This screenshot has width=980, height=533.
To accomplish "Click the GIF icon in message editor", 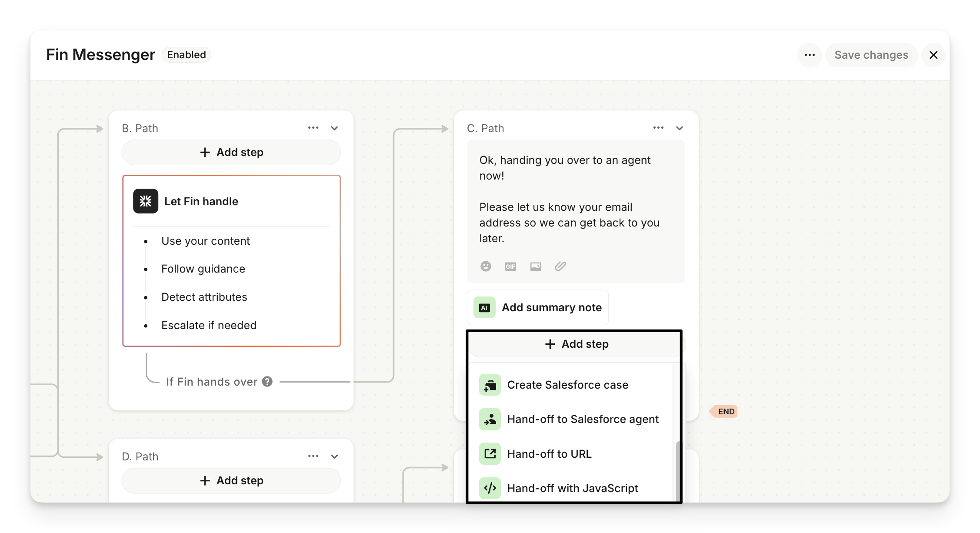I will tap(510, 266).
